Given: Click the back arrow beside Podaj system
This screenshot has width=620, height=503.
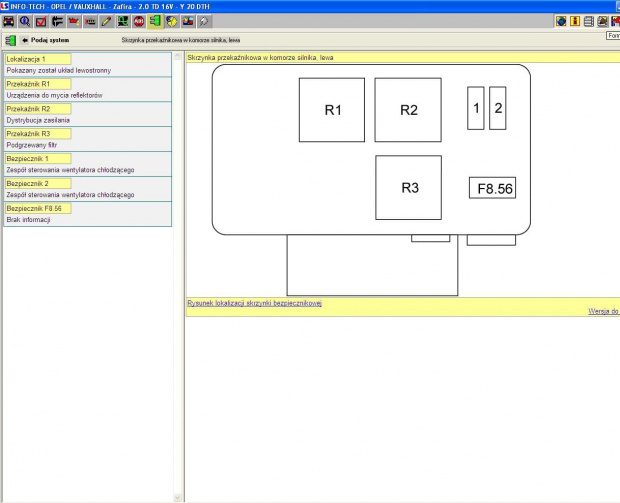Looking at the screenshot, I should 24,41.
